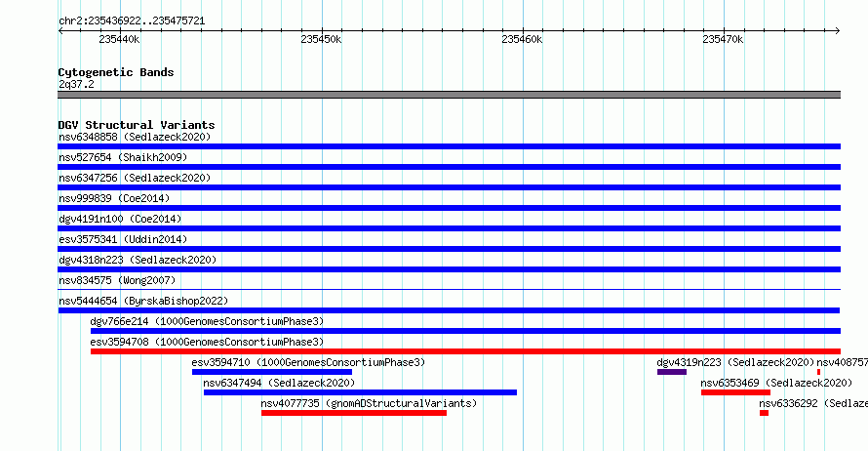The image size is (868, 451).
Task: Click the thin blue line under nsv834575
Action: point(449,289)
